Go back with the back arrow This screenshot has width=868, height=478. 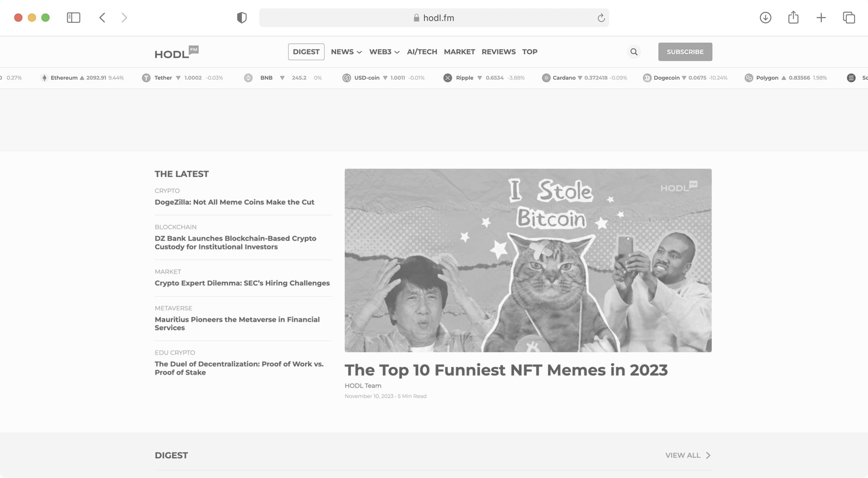point(102,18)
